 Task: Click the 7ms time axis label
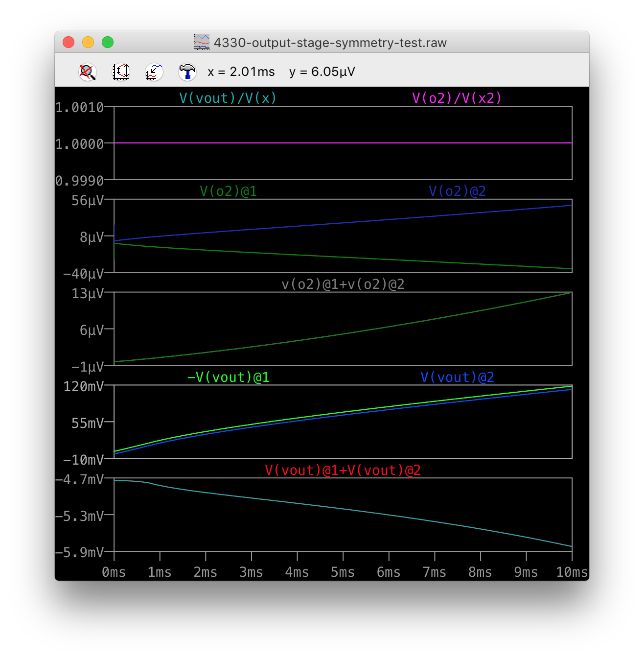click(435, 572)
